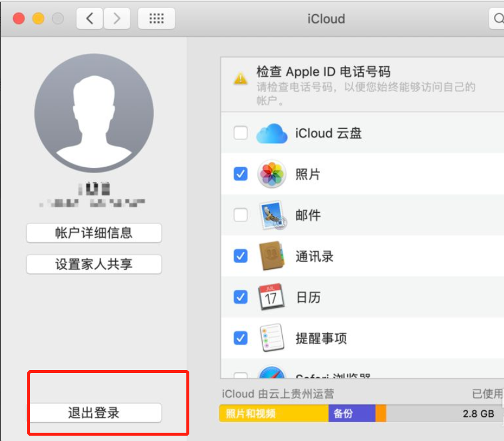The width and height of the screenshot is (504, 441).
Task: Click the Mail stamp icon
Action: point(272,215)
